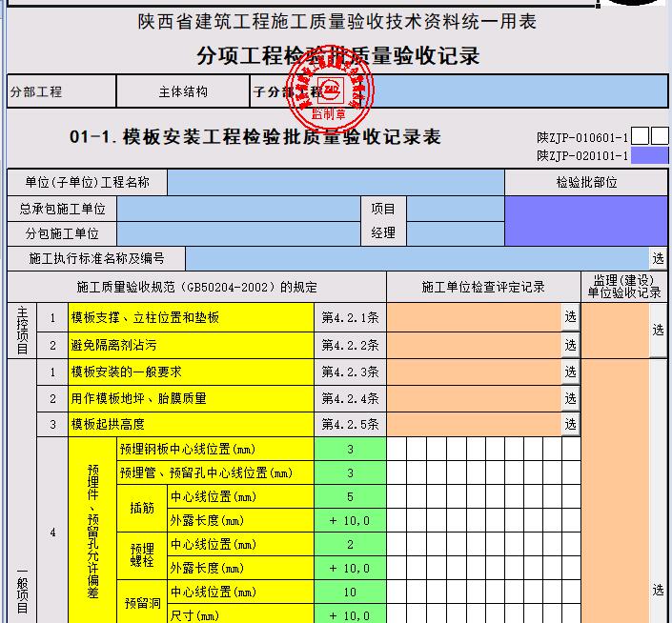672x623 pixels.
Task: Select orange record cell for 模板起拱高度 row
Action: point(474,425)
